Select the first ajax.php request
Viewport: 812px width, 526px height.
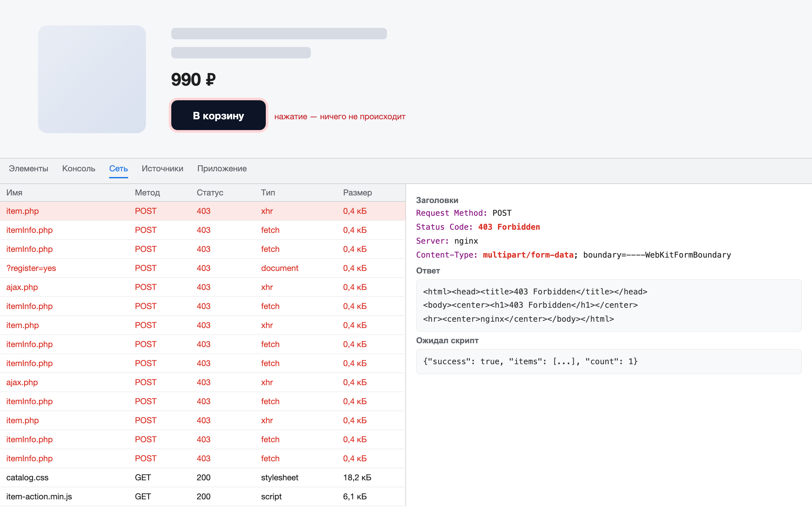click(x=203, y=287)
